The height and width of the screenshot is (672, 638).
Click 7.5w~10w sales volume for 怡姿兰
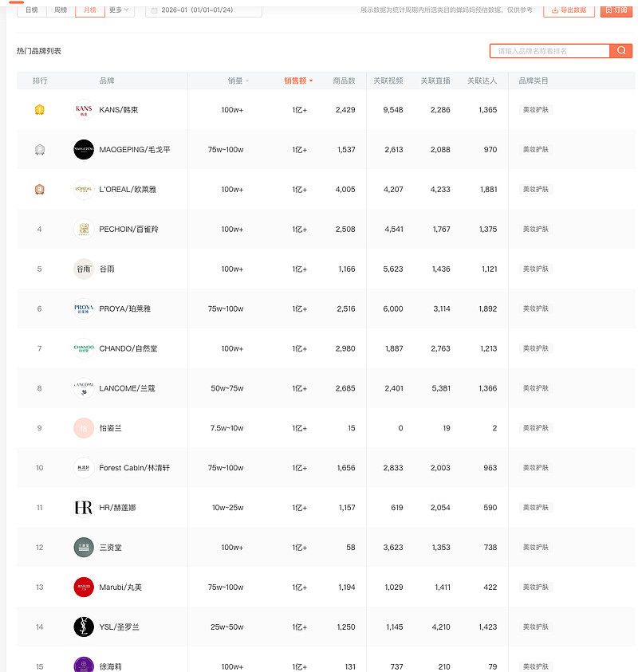pos(226,428)
